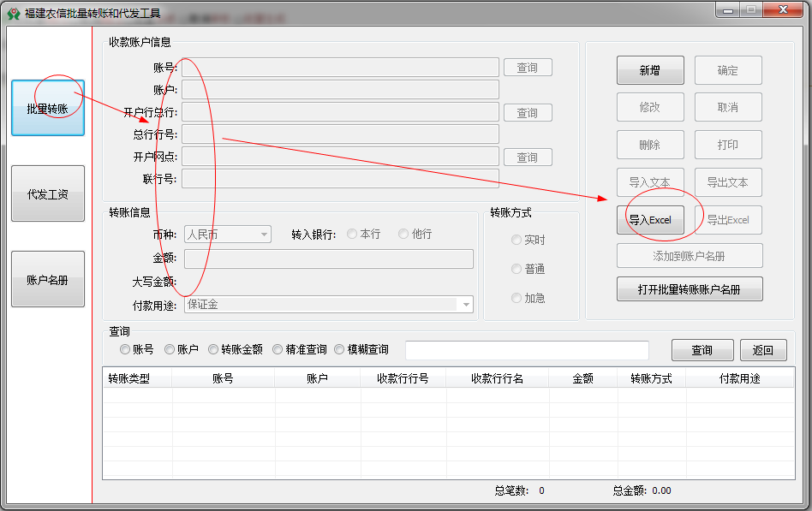
Task: Click inside the search text input field
Action: [527, 349]
